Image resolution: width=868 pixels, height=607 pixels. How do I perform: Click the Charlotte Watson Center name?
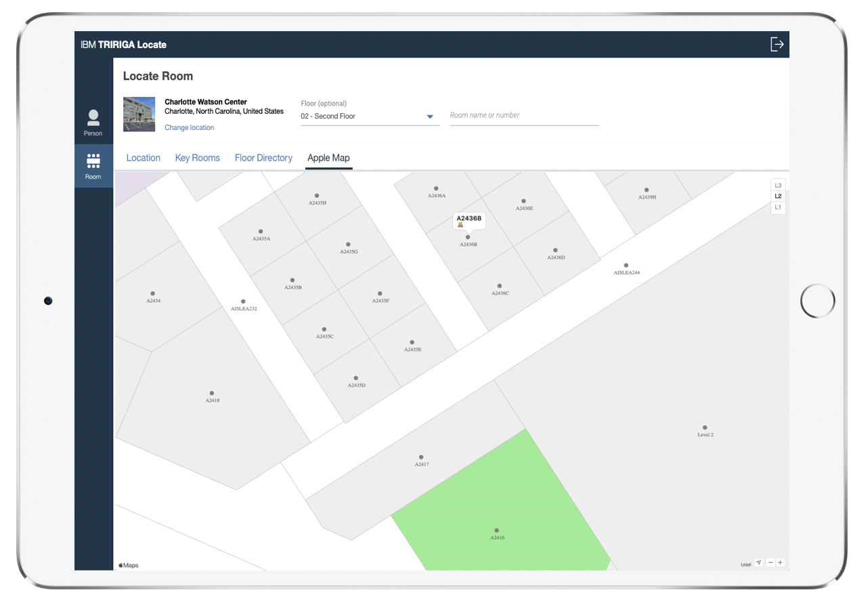click(206, 102)
